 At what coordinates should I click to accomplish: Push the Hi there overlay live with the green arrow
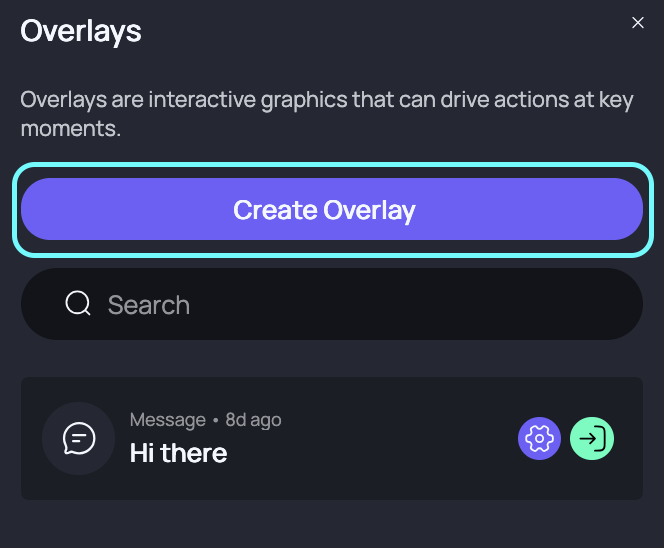point(592,438)
